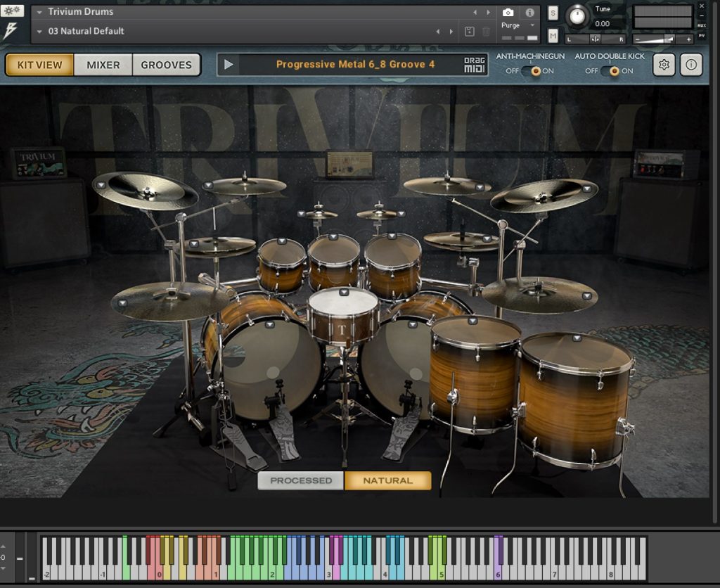
Task: Click the info button next to settings gear
Action: [690, 64]
